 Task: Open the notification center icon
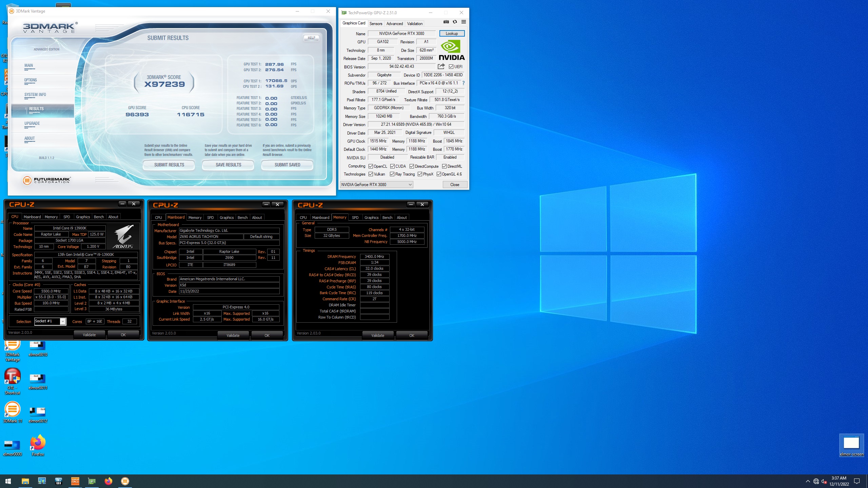(857, 481)
